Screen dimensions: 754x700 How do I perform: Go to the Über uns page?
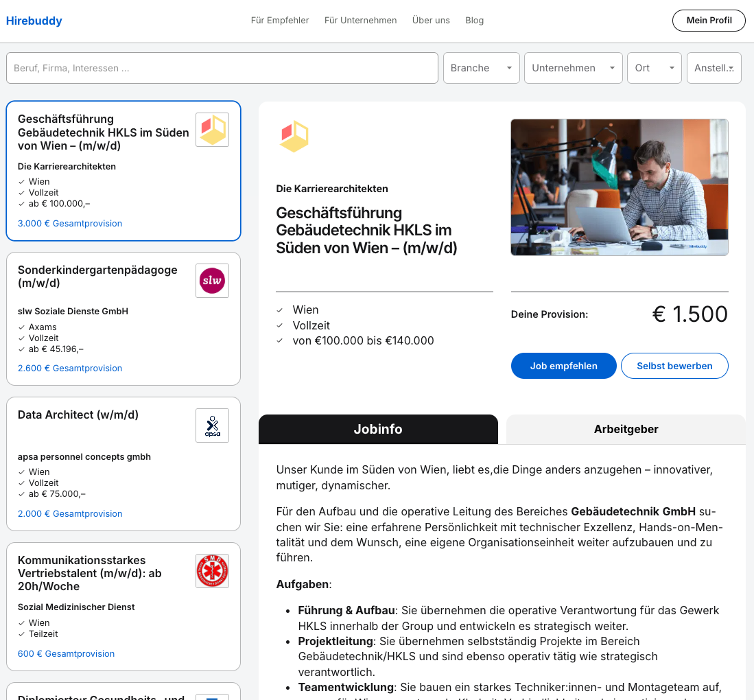tap(431, 20)
